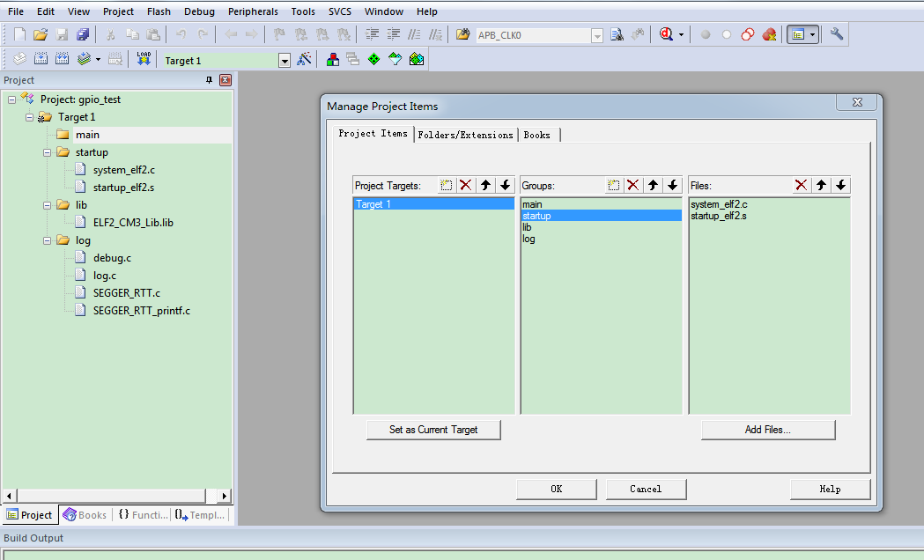924x560 pixels.
Task: Move the group down with the Groups down arrow
Action: coord(673,185)
